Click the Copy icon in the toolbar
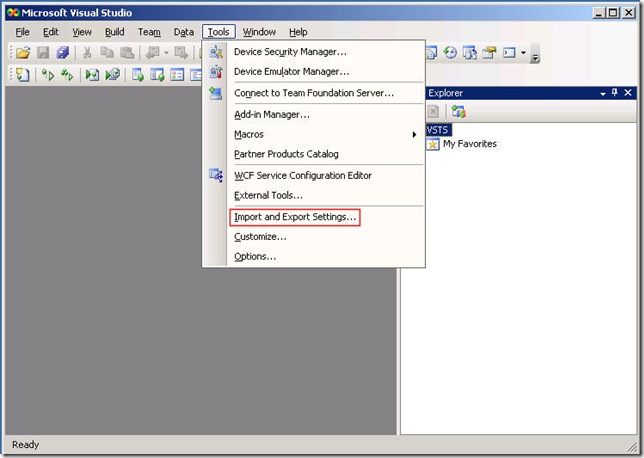 (x=107, y=53)
